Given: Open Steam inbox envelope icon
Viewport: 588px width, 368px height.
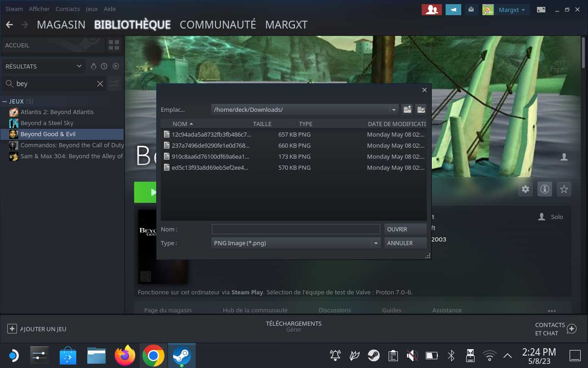Looking at the screenshot, I should (x=471, y=9).
